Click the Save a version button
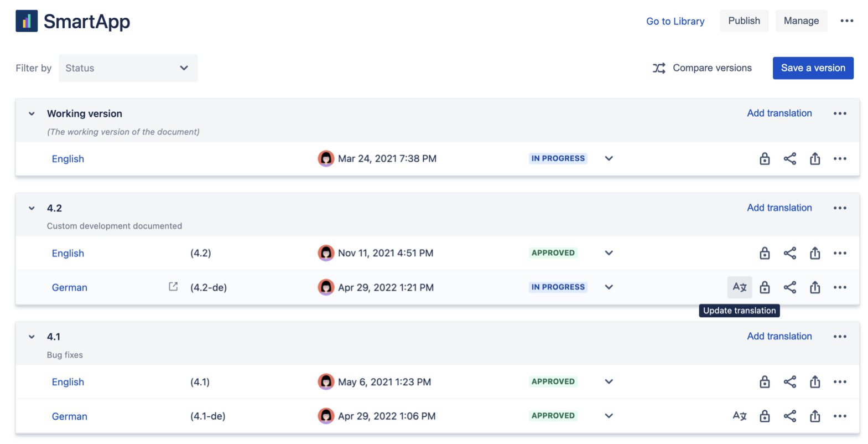 pos(812,68)
